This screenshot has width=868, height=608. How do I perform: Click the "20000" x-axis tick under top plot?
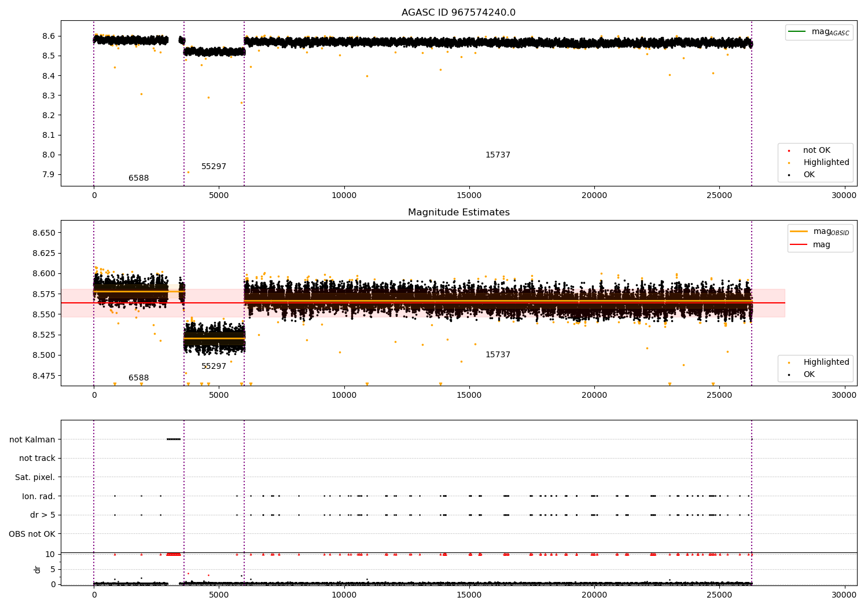pos(594,196)
